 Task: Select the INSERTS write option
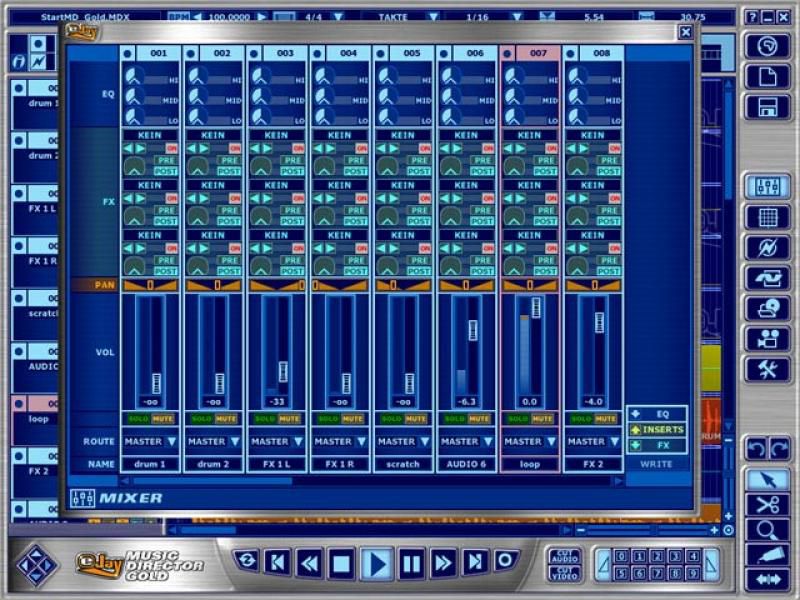(657, 429)
